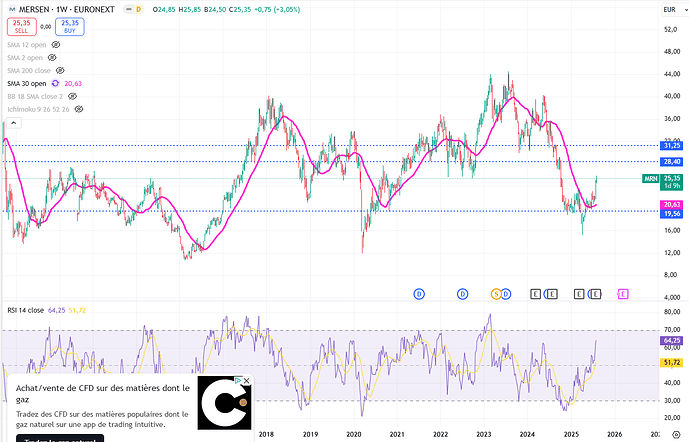
Task: Click the SMA 30 refresh icon
Action: click(x=55, y=83)
